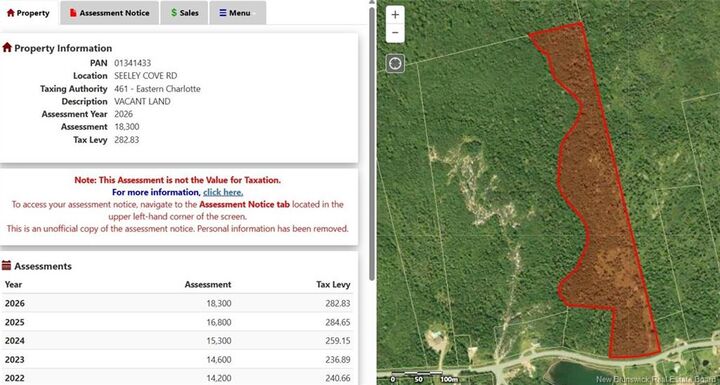The width and height of the screenshot is (720, 385).
Task: Click the panel's vertical scrollbar
Action: point(372,143)
